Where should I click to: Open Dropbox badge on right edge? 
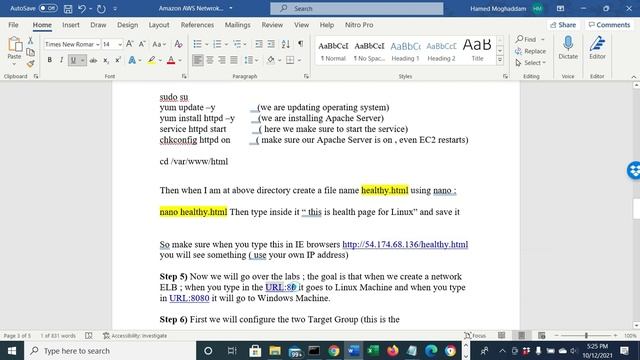[x=634, y=170]
